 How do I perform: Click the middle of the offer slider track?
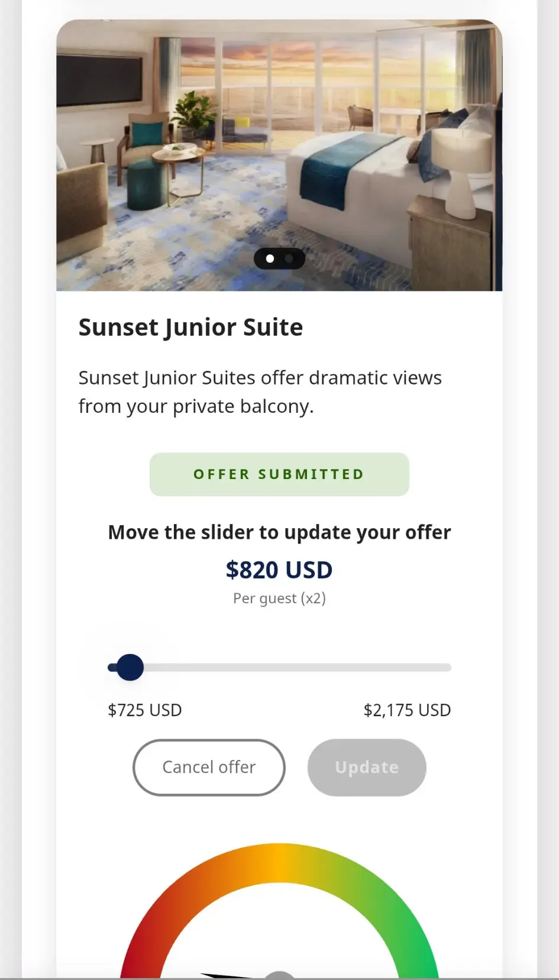tap(279, 668)
